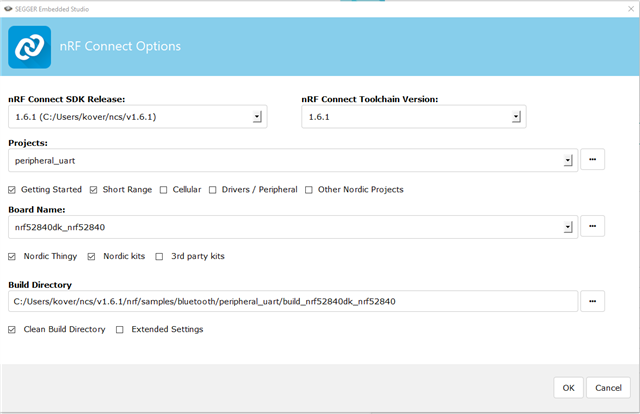This screenshot has height=414, width=640.
Task: Toggle the Getting Started checkbox
Action: [12, 190]
